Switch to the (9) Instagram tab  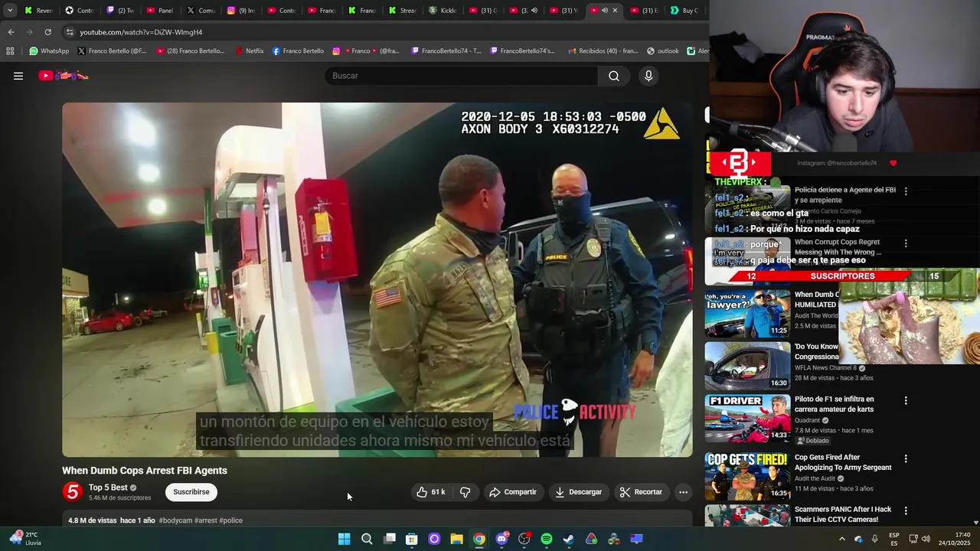(x=241, y=11)
